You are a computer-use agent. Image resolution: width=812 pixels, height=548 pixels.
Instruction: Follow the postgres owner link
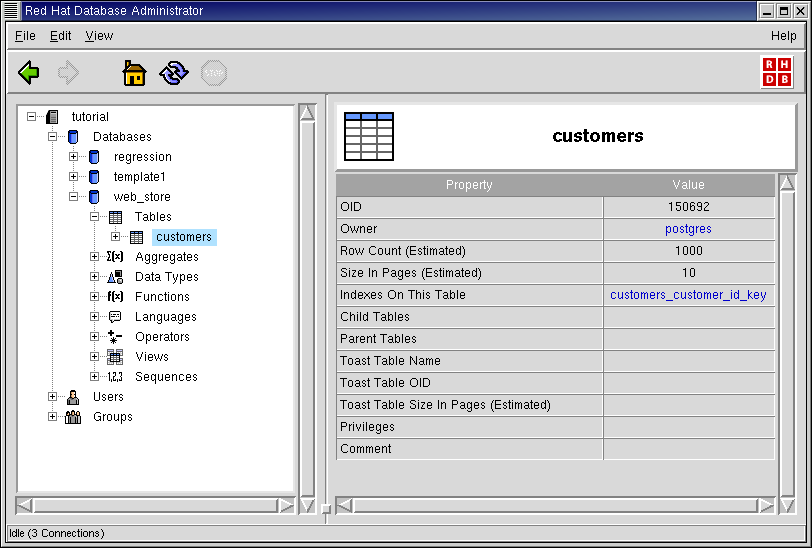point(688,229)
